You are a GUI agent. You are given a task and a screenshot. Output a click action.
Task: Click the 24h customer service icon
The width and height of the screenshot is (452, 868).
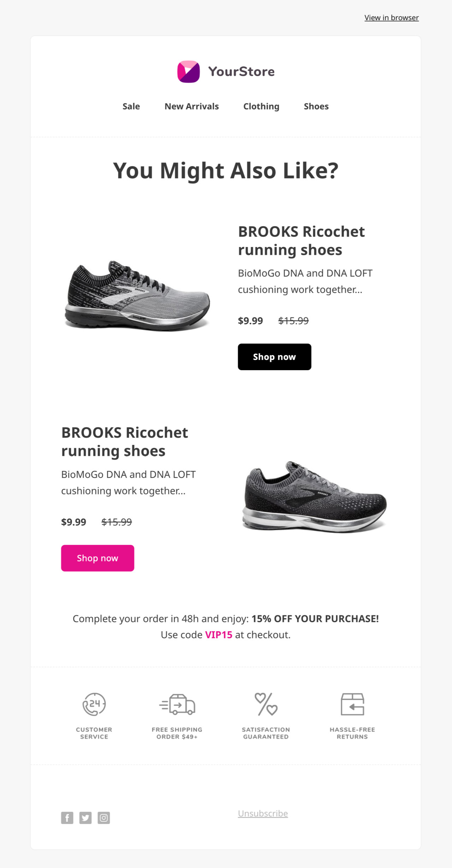(94, 704)
